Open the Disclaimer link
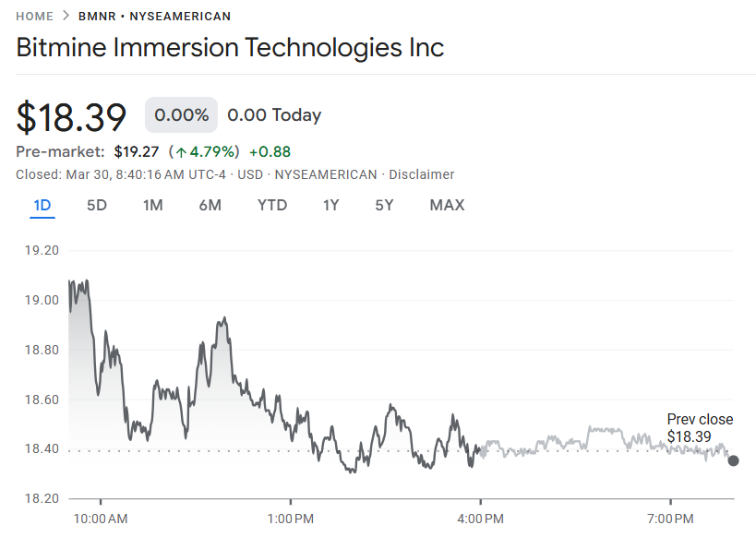The width and height of the screenshot is (756, 537). [x=421, y=174]
